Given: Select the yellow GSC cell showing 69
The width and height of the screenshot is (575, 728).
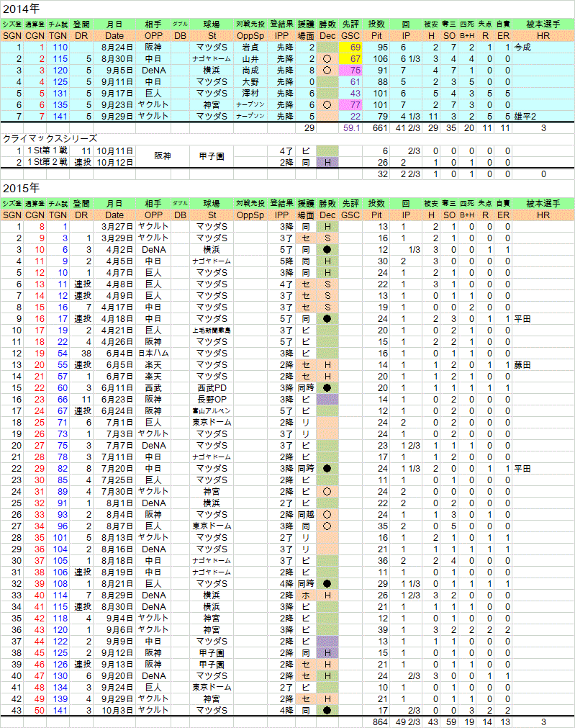Looking at the screenshot, I should (350, 48).
